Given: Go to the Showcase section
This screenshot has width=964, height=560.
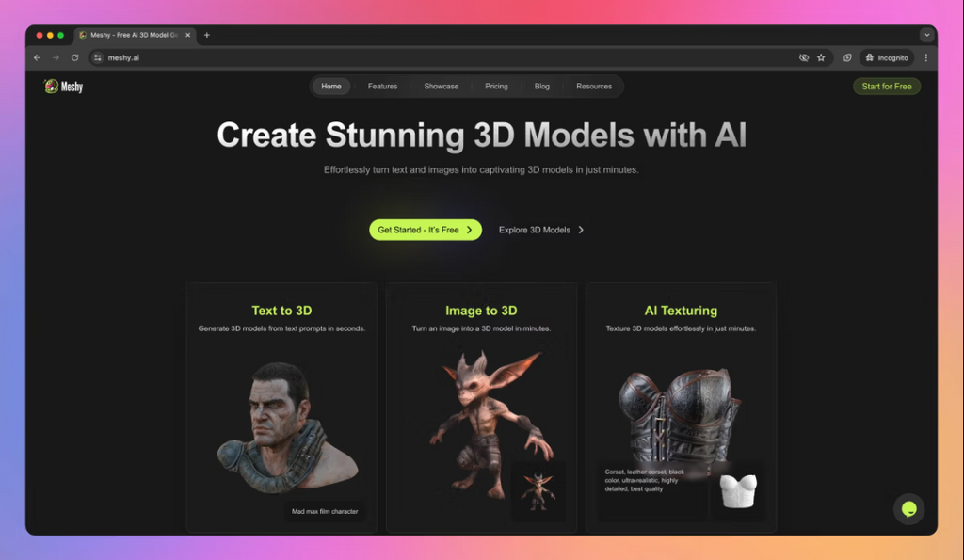Looking at the screenshot, I should [441, 86].
